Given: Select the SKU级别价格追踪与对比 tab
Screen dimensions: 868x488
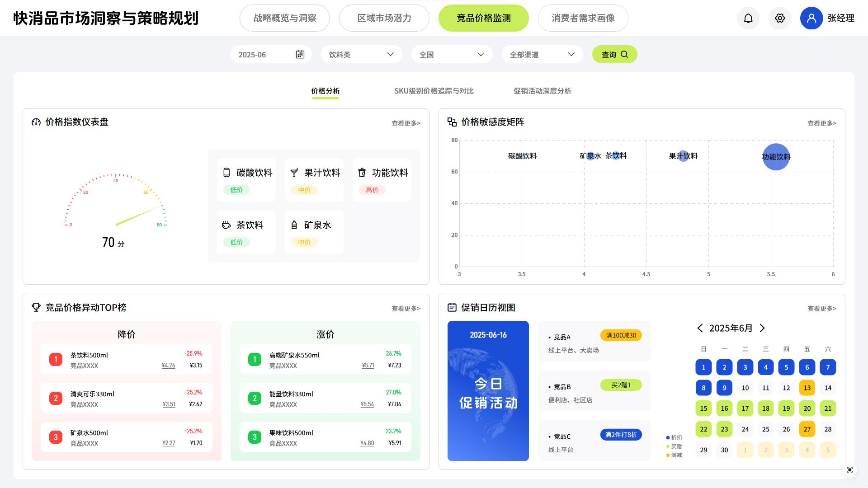Looking at the screenshot, I should pyautogui.click(x=434, y=91).
